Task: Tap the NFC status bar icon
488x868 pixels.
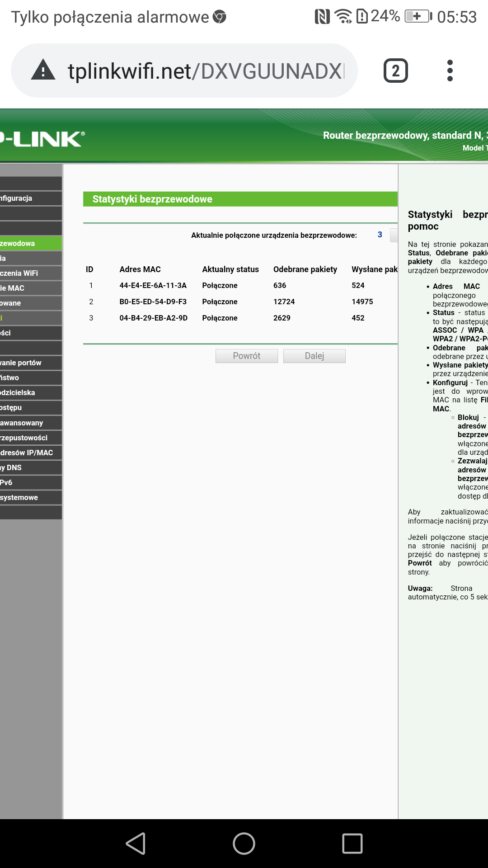Action: (x=322, y=17)
